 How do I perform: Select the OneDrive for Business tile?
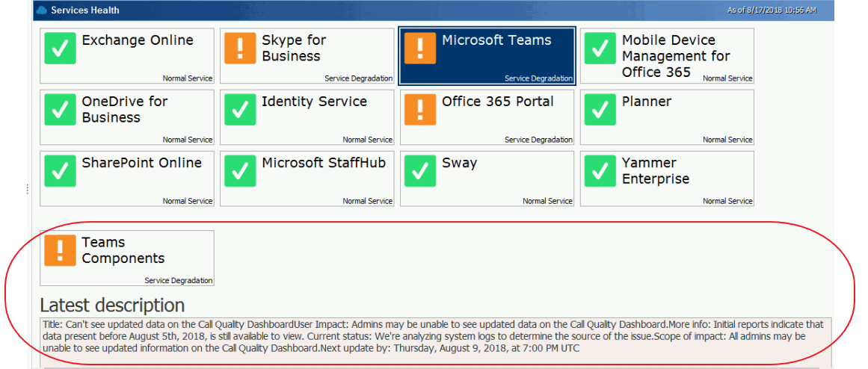[127, 117]
